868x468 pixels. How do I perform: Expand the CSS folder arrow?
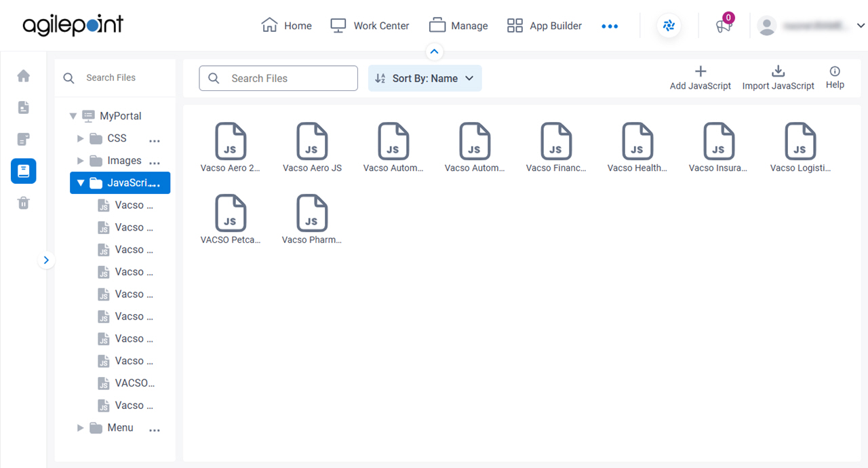81,138
